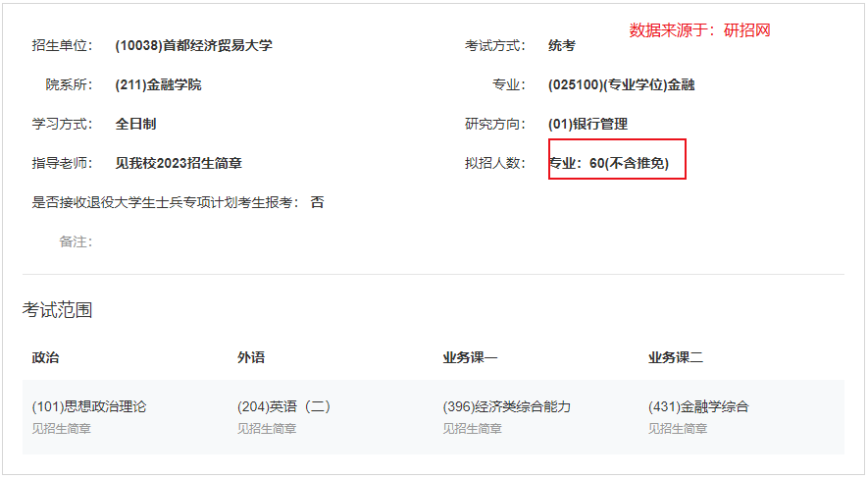The image size is (868, 479).
Task: Select the 招生单位 label
Action: point(62,45)
